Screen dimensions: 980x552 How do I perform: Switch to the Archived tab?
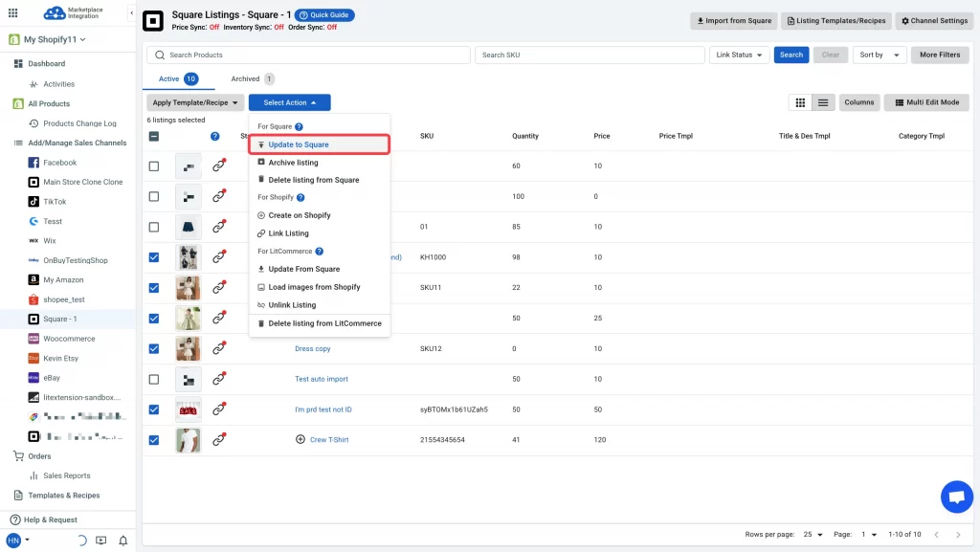252,78
